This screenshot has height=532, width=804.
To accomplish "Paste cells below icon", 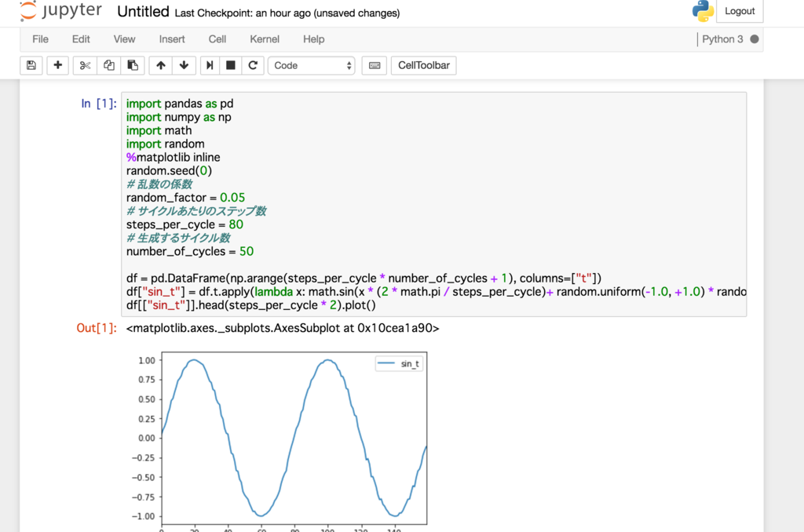I will tap(133, 66).
